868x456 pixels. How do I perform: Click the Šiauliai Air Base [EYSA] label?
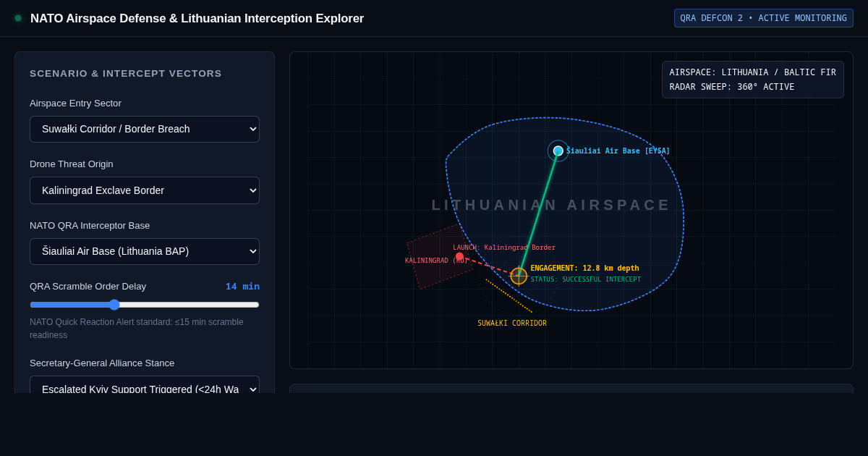pyautogui.click(x=618, y=151)
